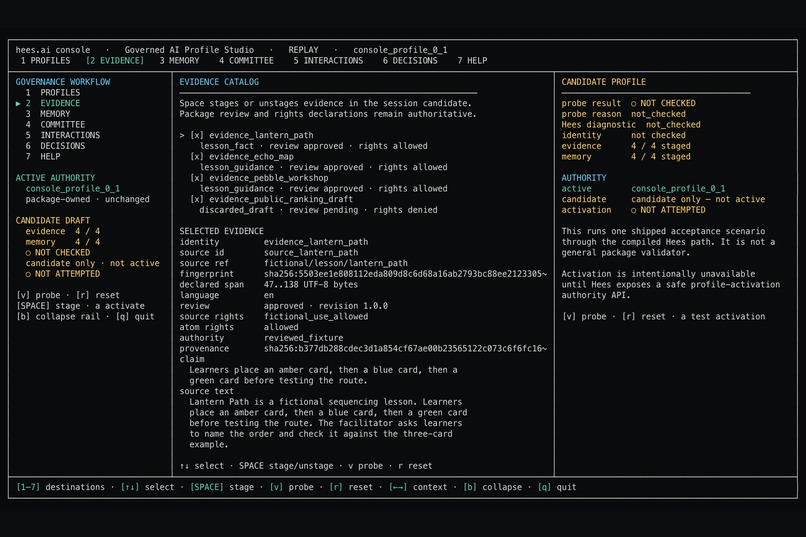Click the NOT ATTEMPTED circle in Candidate Draft
This screenshot has width=806, height=537.
coord(28,274)
